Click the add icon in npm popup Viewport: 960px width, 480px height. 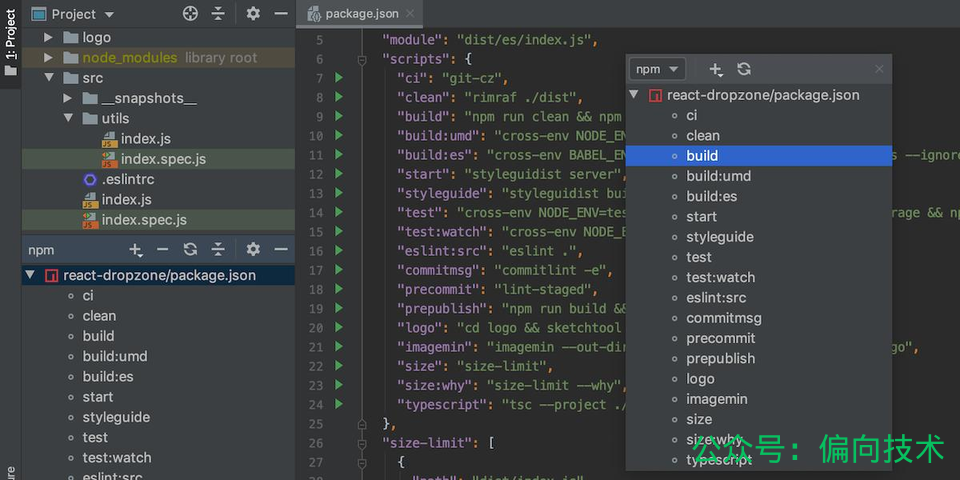pyautogui.click(x=716, y=69)
